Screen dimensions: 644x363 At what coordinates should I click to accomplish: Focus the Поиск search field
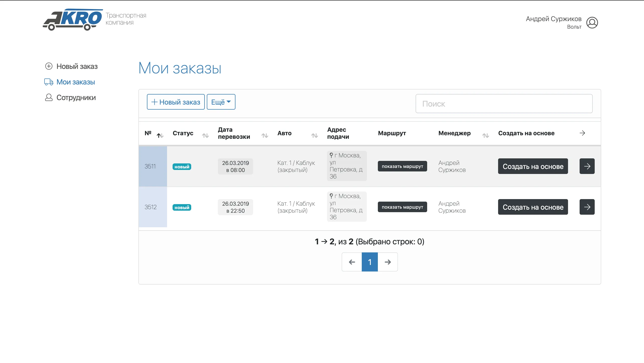[x=504, y=104]
